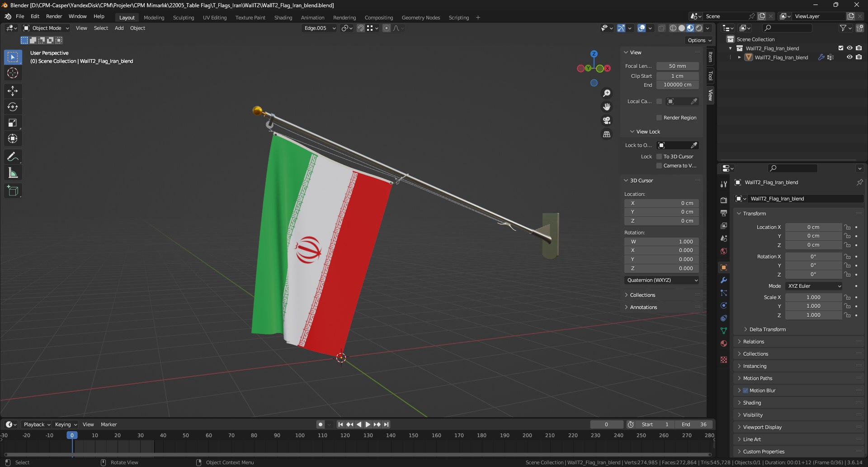Open the Playback popover in timeline
The height and width of the screenshot is (467, 868).
(37, 424)
